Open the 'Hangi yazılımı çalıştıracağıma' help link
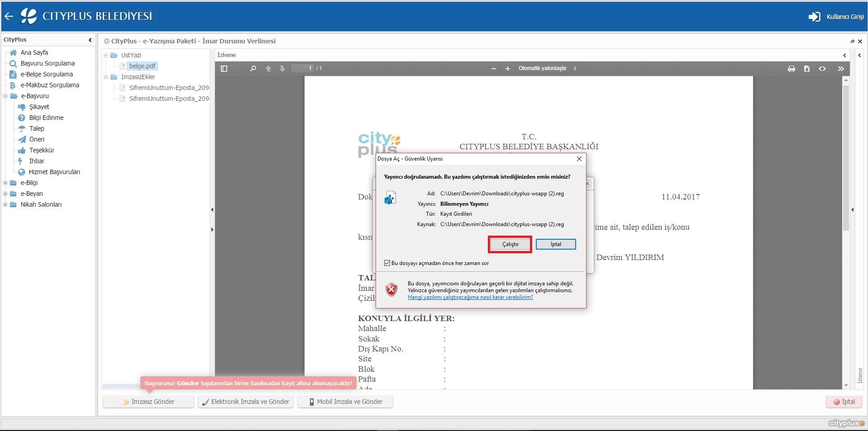Screen dimensions: 868x431 [470, 297]
